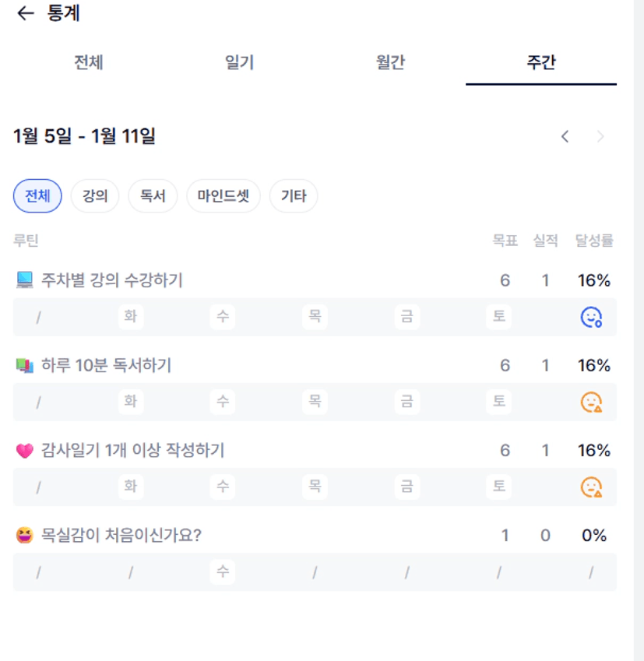Filter routines by 마인드셋 chip
The height and width of the screenshot is (661, 644).
[223, 196]
